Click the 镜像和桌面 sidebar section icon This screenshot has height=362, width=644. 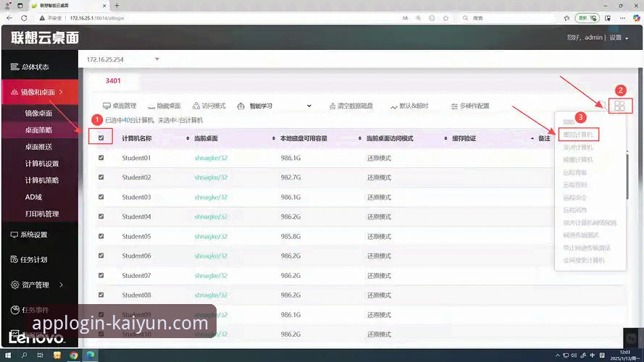(14, 92)
